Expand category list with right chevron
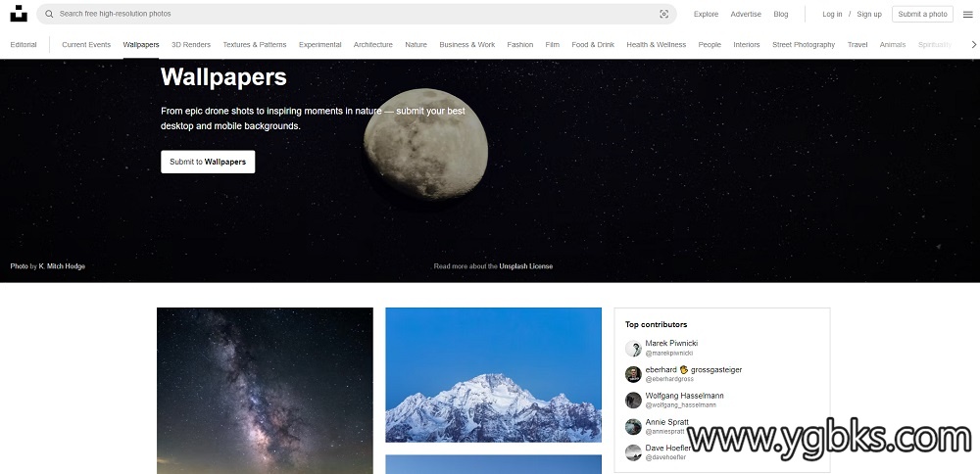The width and height of the screenshot is (980, 474). tap(973, 44)
